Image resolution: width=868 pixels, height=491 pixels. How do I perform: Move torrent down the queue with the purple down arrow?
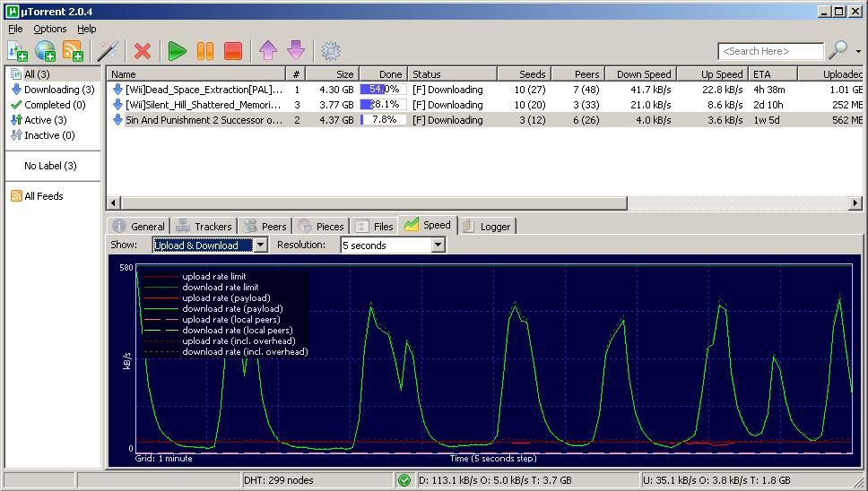pos(296,51)
